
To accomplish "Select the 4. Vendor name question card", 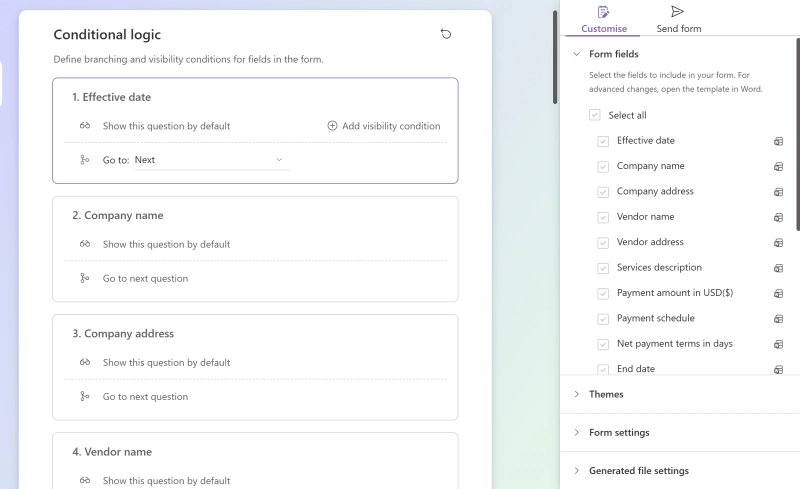I will 255,461.
